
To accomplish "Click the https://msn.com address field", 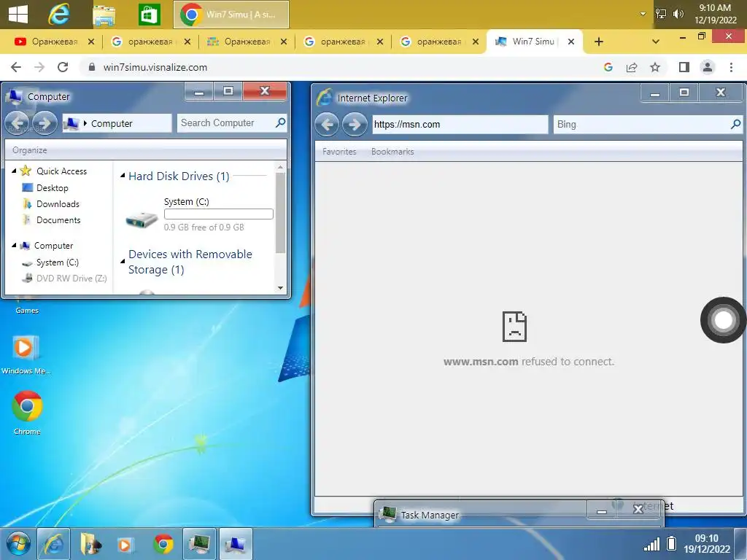I will click(460, 124).
